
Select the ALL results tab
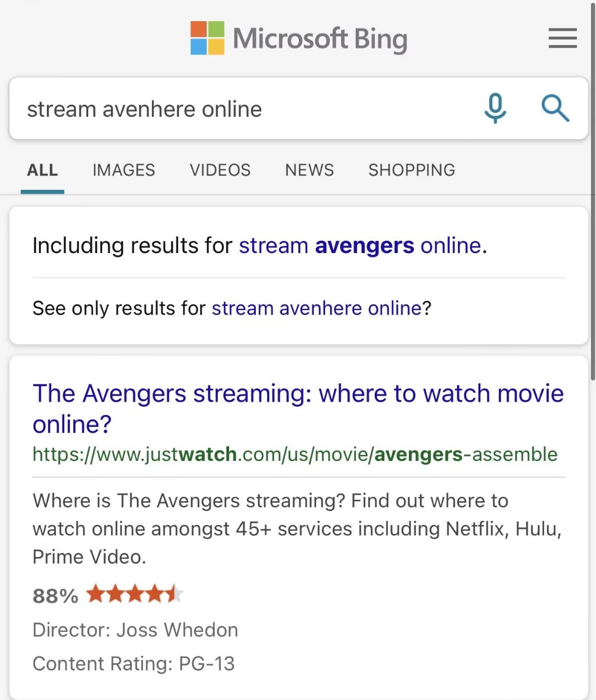(x=42, y=170)
